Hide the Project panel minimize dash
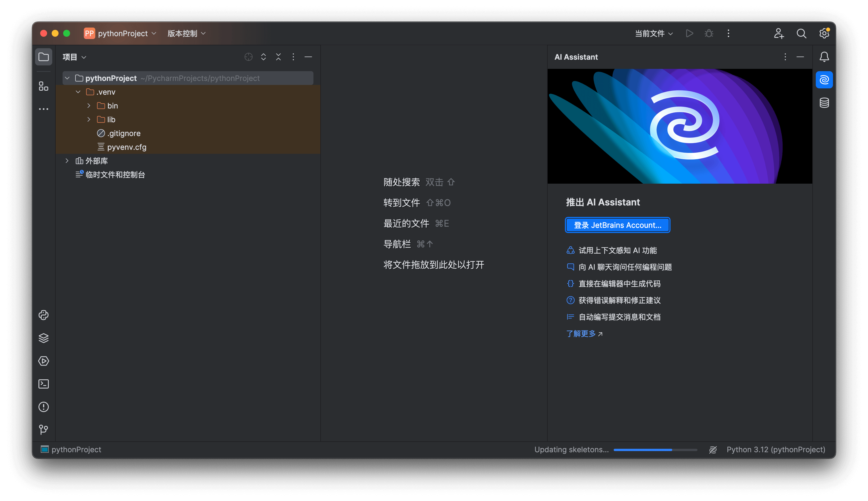868x501 pixels. [308, 57]
